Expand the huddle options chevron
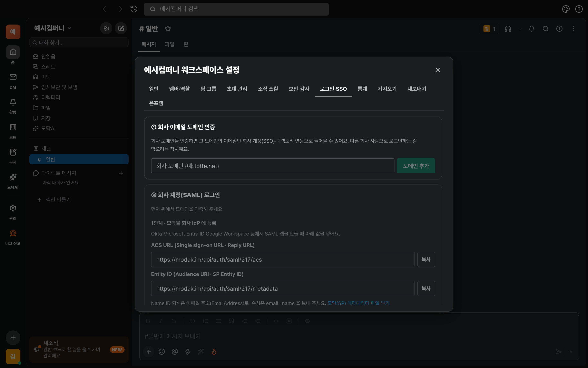Screen dimensions: 588x368 pyautogui.click(x=520, y=29)
